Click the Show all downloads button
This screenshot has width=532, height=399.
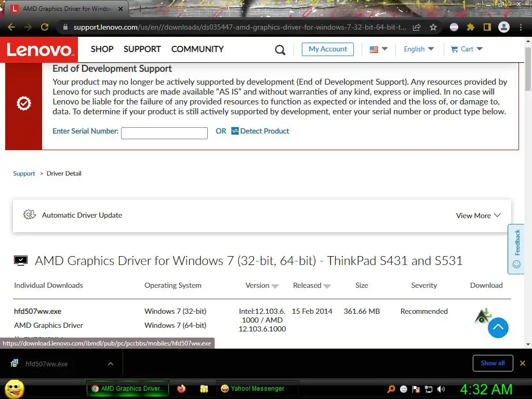coord(493,363)
